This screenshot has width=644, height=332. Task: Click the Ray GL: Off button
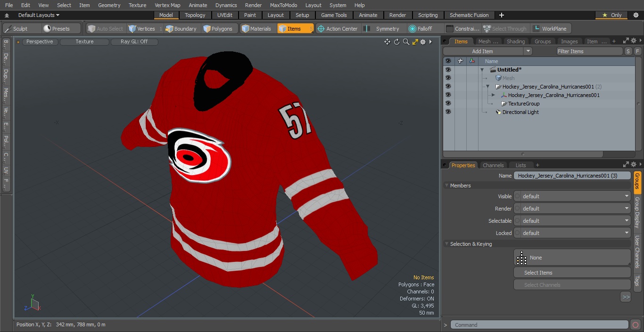click(x=134, y=42)
